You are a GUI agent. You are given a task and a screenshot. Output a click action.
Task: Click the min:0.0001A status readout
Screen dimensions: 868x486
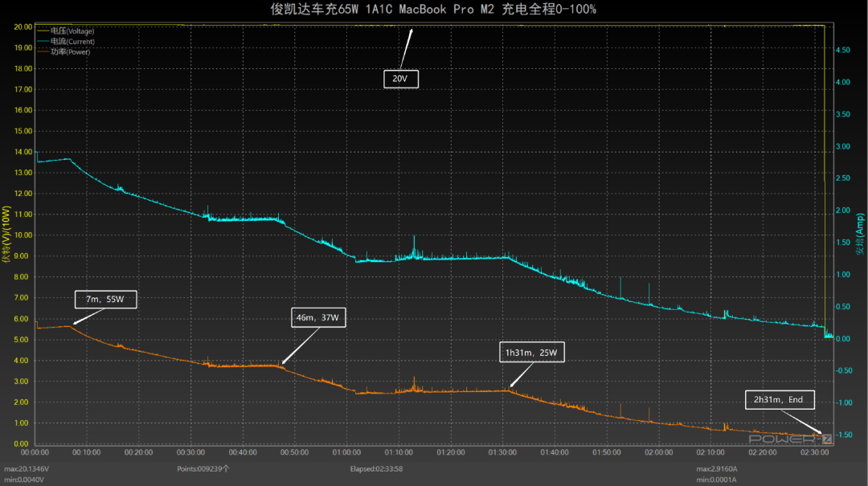[x=717, y=480]
